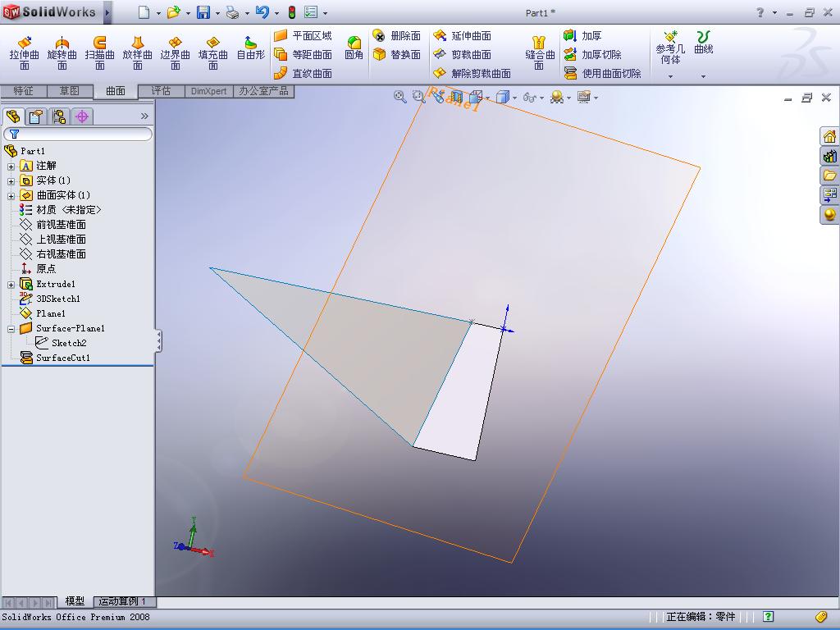
Task: Open the 参考几何体 reference geometry tool
Action: [670, 47]
